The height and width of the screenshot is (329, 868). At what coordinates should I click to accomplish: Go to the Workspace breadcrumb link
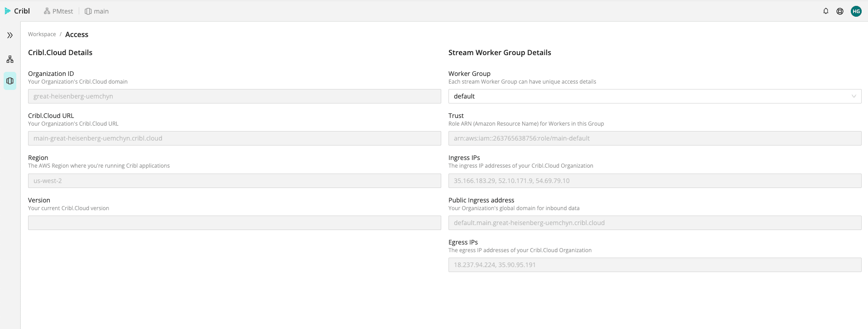[x=42, y=34]
